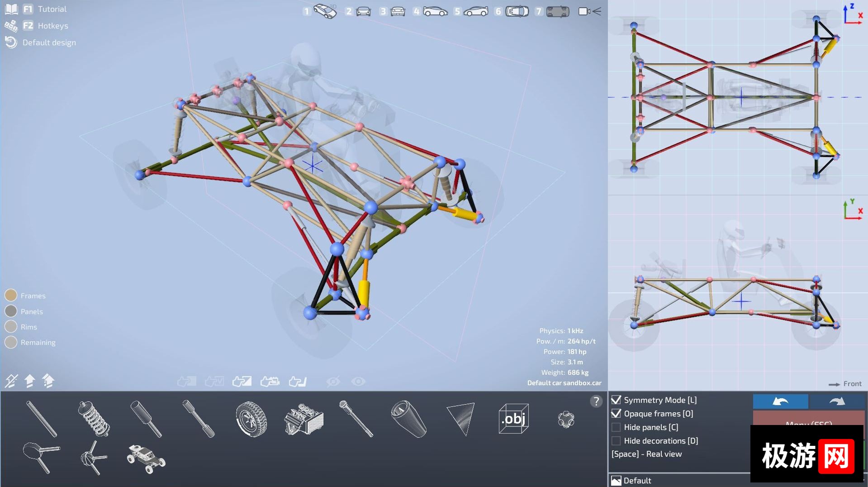
Task: Click the 'Default car sandbox.car' filename
Action: click(x=564, y=383)
